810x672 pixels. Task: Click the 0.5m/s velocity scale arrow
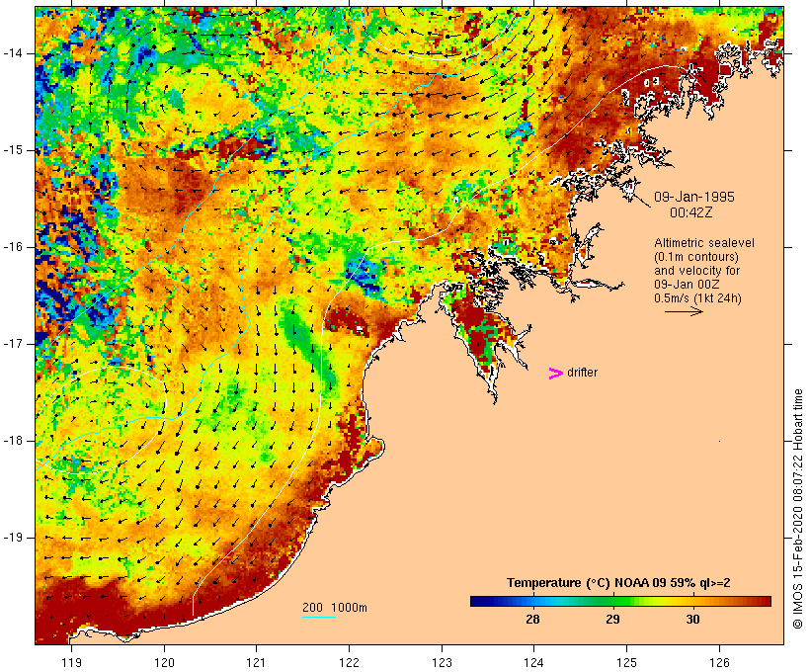click(684, 311)
